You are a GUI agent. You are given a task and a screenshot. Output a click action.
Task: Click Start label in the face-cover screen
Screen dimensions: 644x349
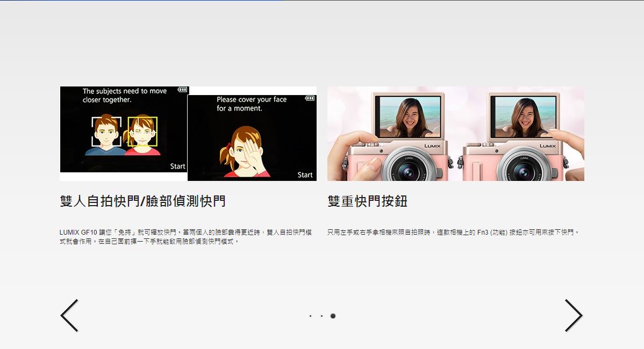click(x=305, y=174)
